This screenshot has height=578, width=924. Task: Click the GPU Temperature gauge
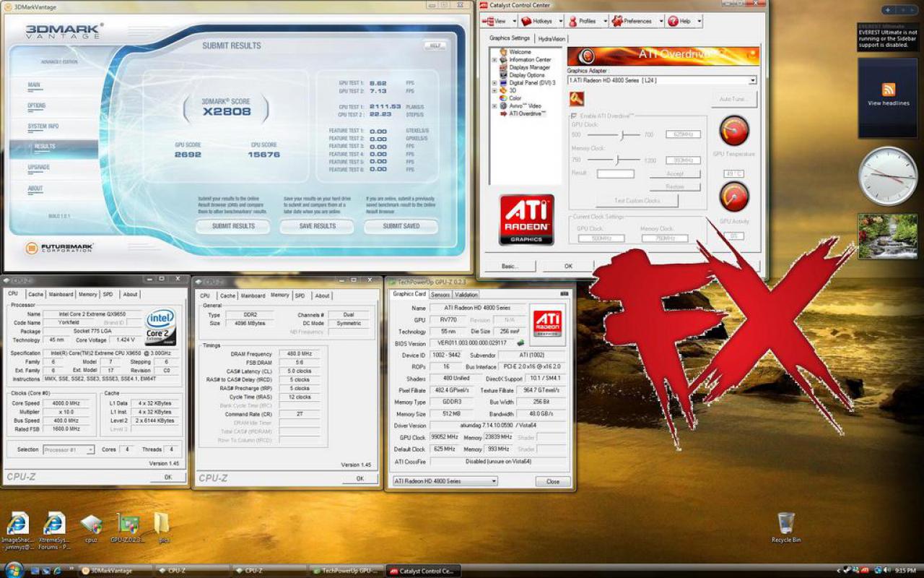734,131
